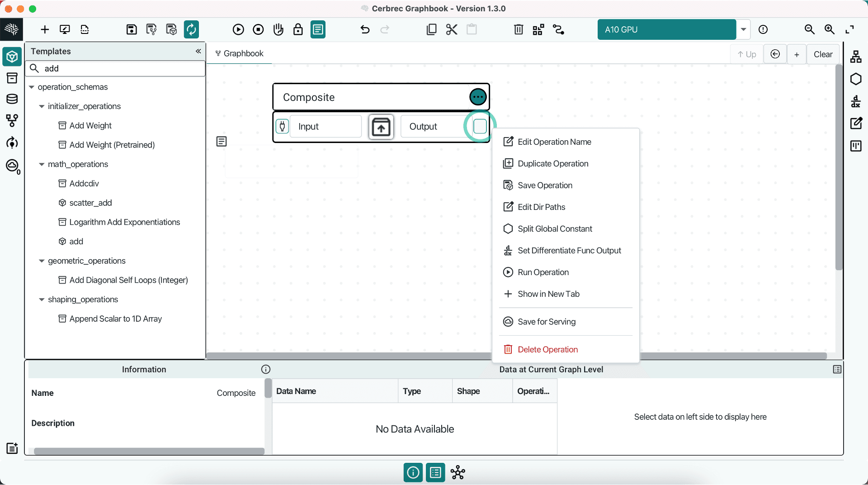This screenshot has width=868, height=485.
Task: Toggle the Output port checkbox on Composite
Action: pos(480,126)
